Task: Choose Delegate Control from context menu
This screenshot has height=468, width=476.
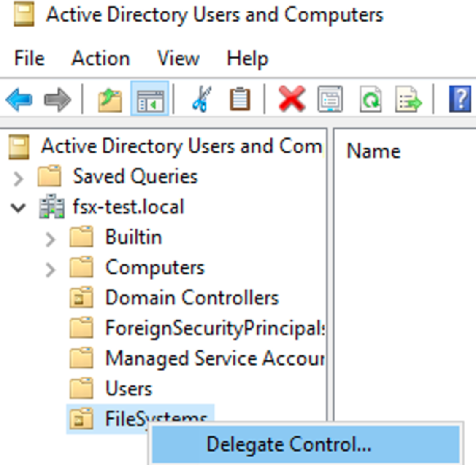Action: coord(306,444)
